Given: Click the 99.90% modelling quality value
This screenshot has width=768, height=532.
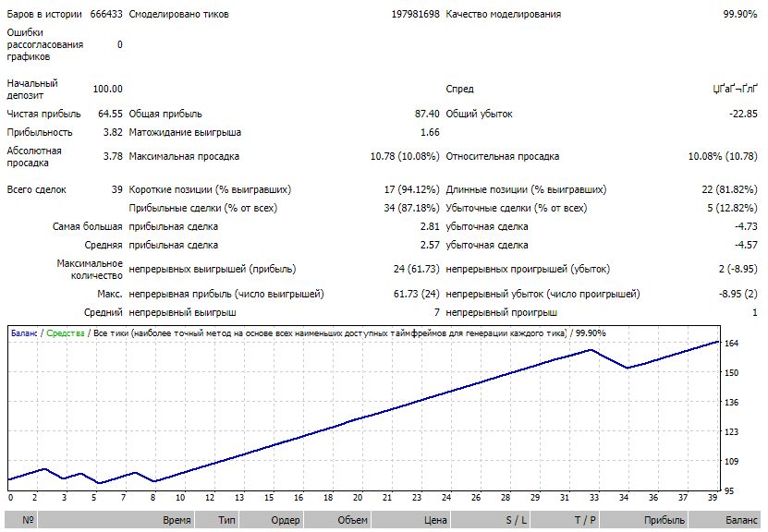Looking at the screenshot, I should click(740, 14).
